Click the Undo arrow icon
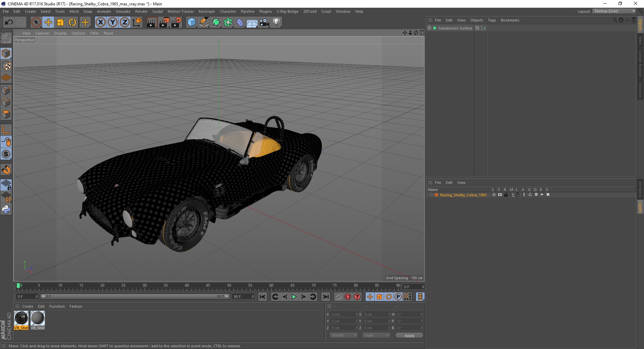 click(x=9, y=22)
